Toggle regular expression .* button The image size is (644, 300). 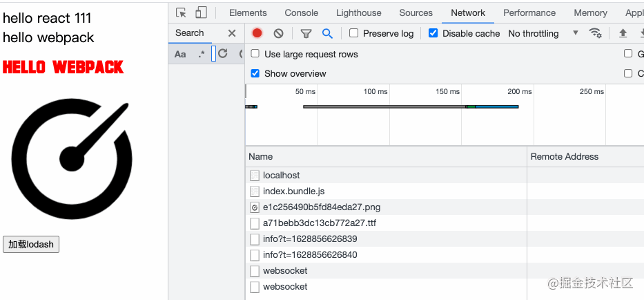pyautogui.click(x=202, y=55)
